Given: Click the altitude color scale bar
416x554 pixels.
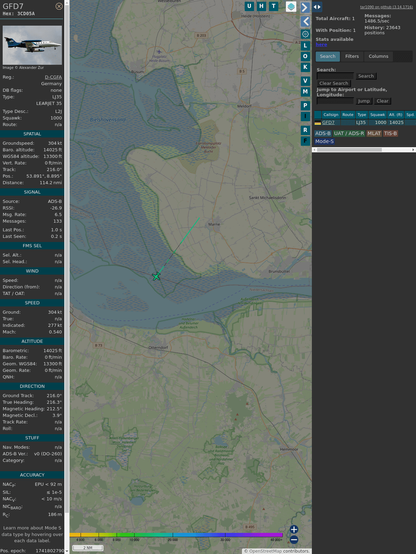Looking at the screenshot, I should pyautogui.click(x=176, y=535).
